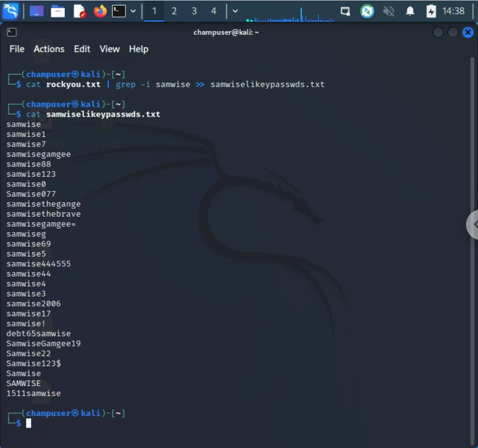
Task: Click output line 'samwise88'
Action: pyautogui.click(x=29, y=164)
